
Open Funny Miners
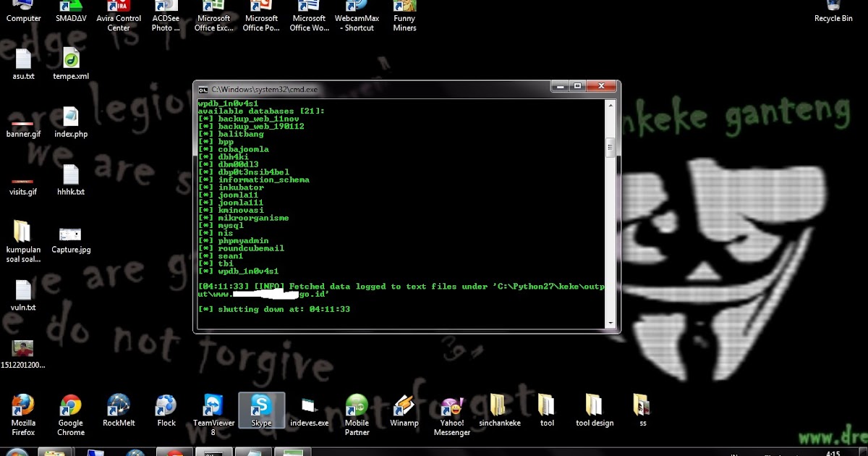(x=404, y=9)
